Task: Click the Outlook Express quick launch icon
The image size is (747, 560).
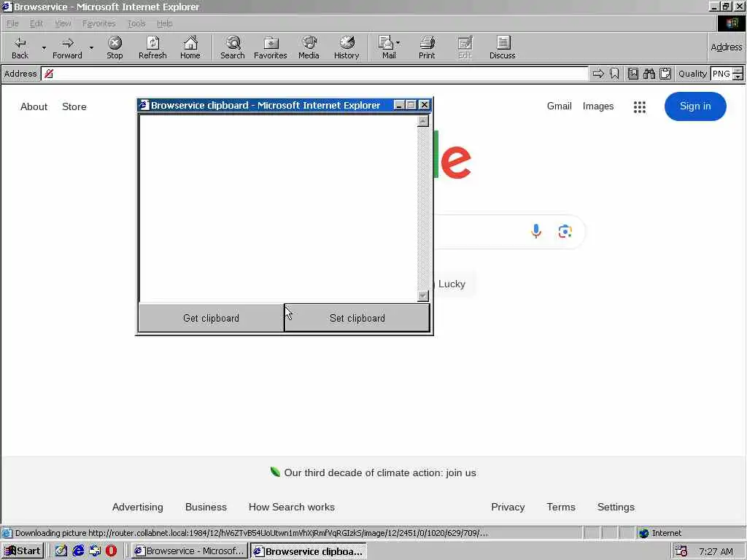Action: click(x=94, y=551)
